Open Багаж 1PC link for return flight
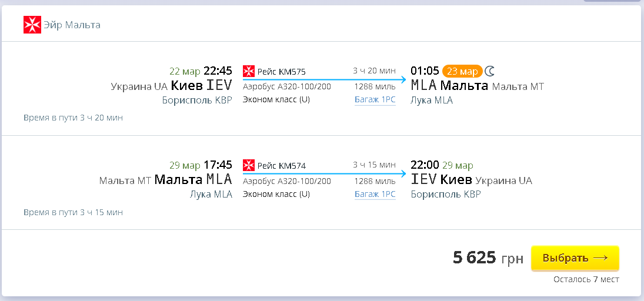Screen dimensions: 644x301 tap(375, 194)
